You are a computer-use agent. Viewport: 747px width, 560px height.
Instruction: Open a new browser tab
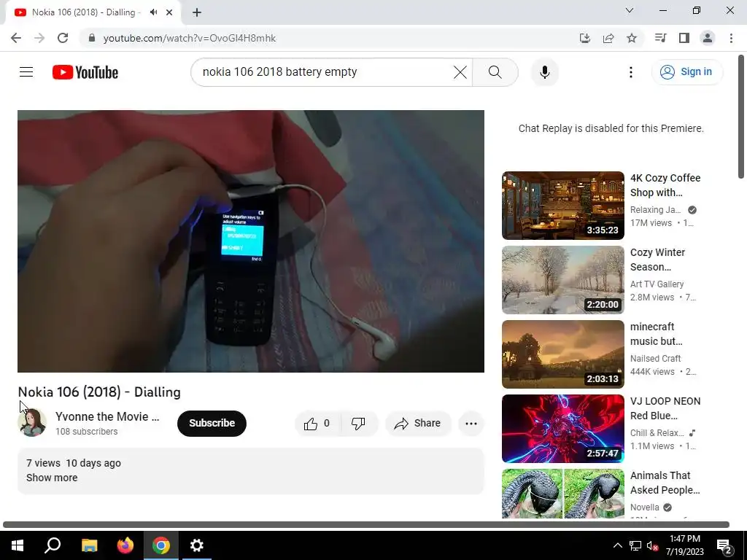coord(197,12)
